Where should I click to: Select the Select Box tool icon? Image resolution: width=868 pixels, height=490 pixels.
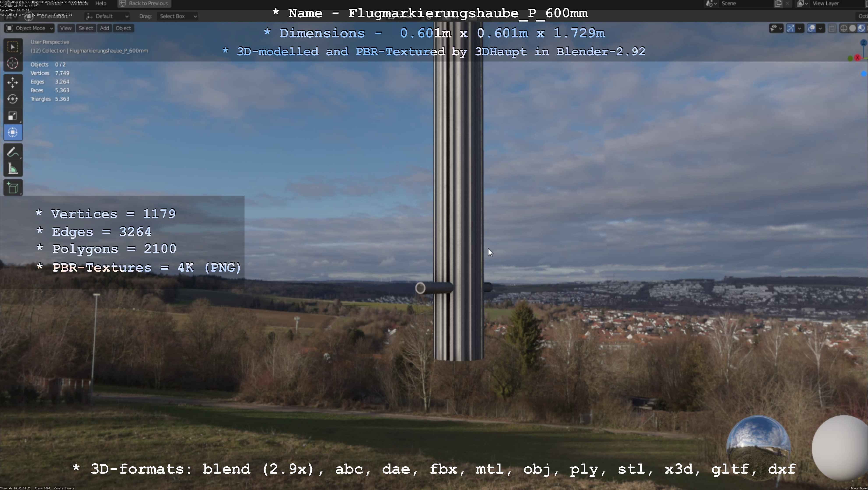pyautogui.click(x=13, y=47)
